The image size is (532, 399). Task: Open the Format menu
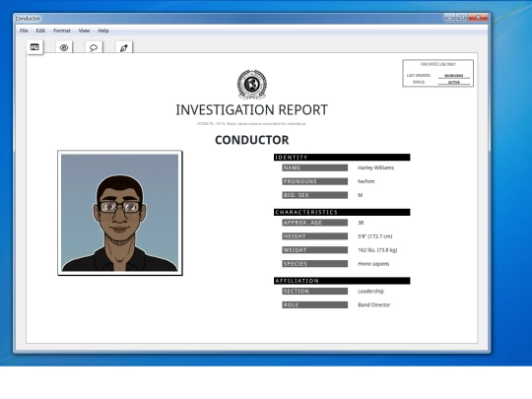click(x=62, y=31)
